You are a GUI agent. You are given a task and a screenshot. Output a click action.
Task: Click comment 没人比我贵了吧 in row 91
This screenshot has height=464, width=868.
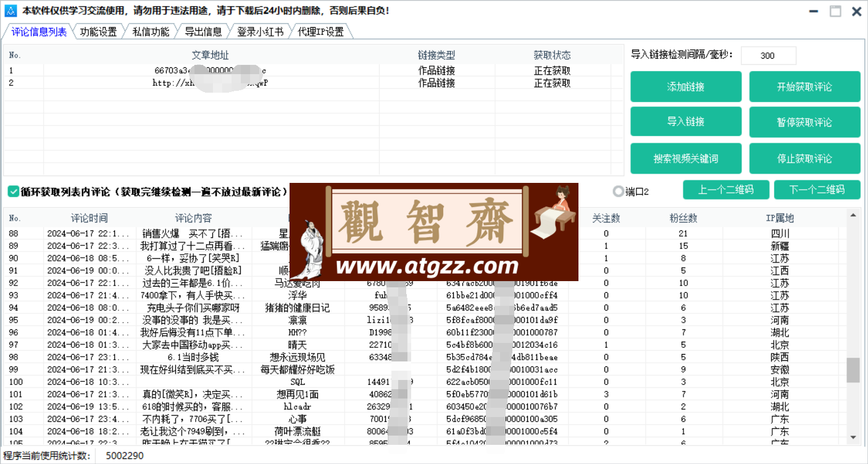tap(193, 271)
